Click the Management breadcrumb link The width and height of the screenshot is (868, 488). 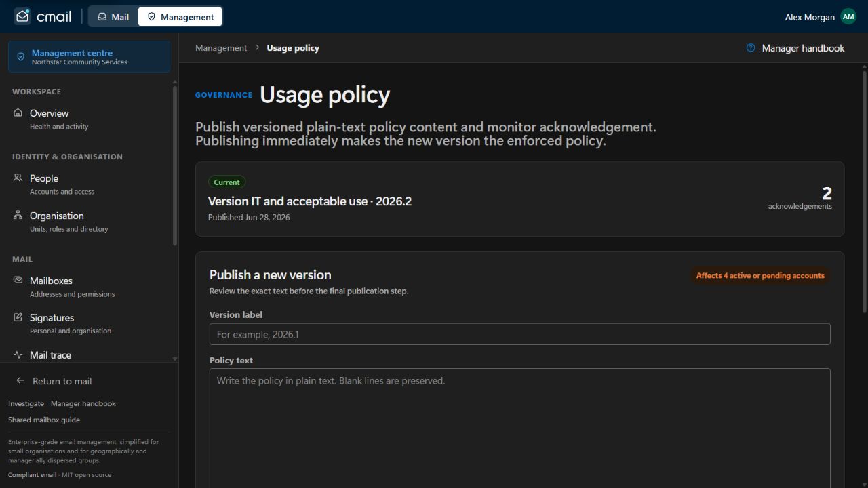221,48
